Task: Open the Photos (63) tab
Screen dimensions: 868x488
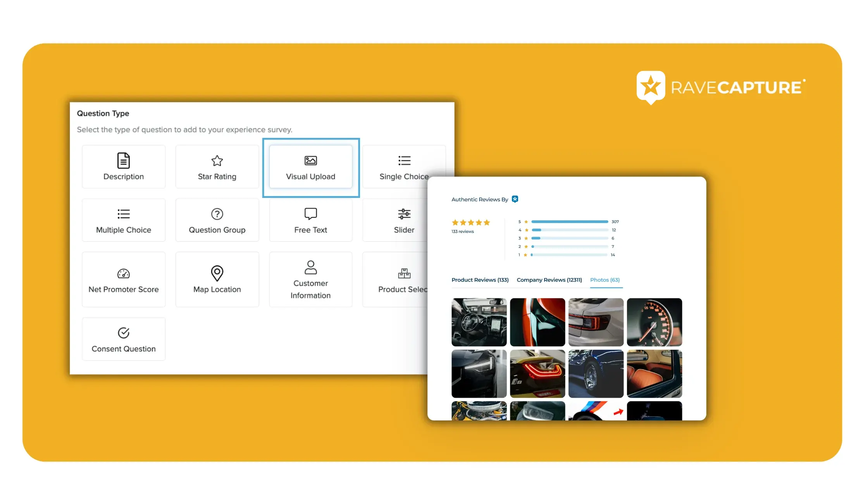Action: point(604,280)
